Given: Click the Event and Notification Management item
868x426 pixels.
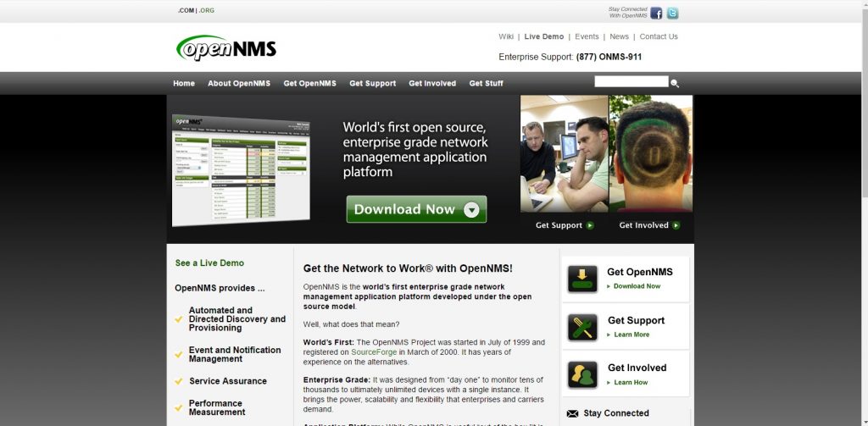Looking at the screenshot, I should point(235,355).
